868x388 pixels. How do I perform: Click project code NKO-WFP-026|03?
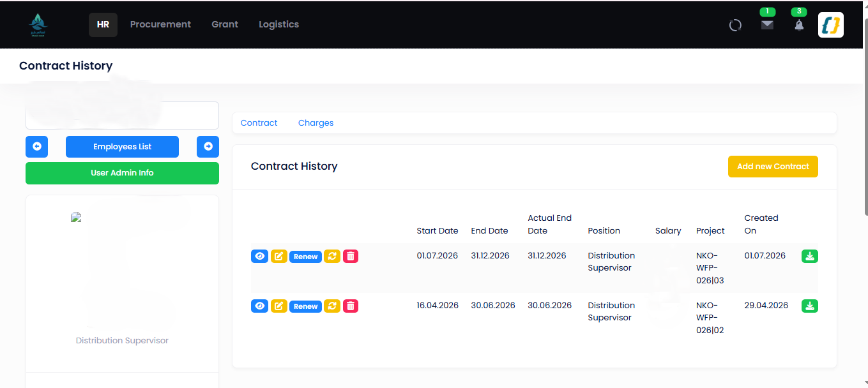pyautogui.click(x=710, y=268)
